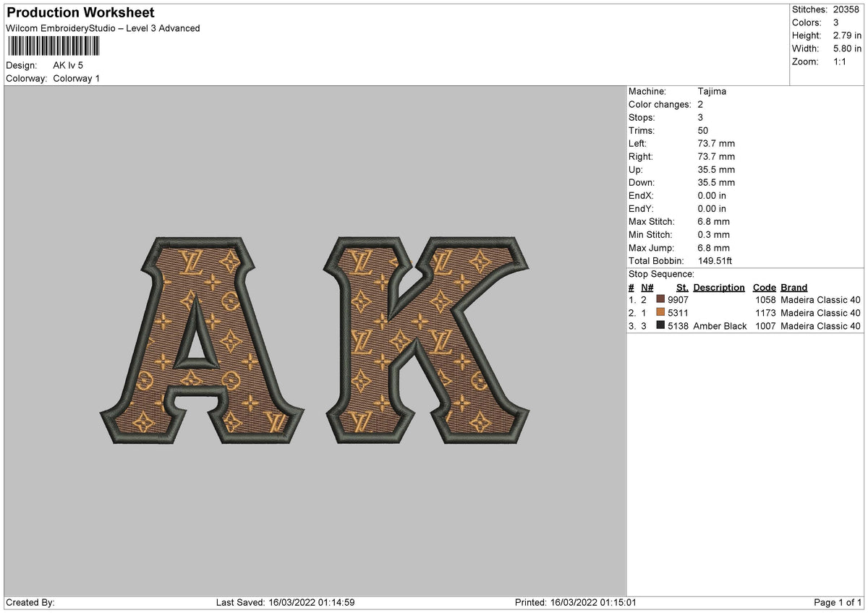
Task: Click the St. column header
Action: (682, 288)
